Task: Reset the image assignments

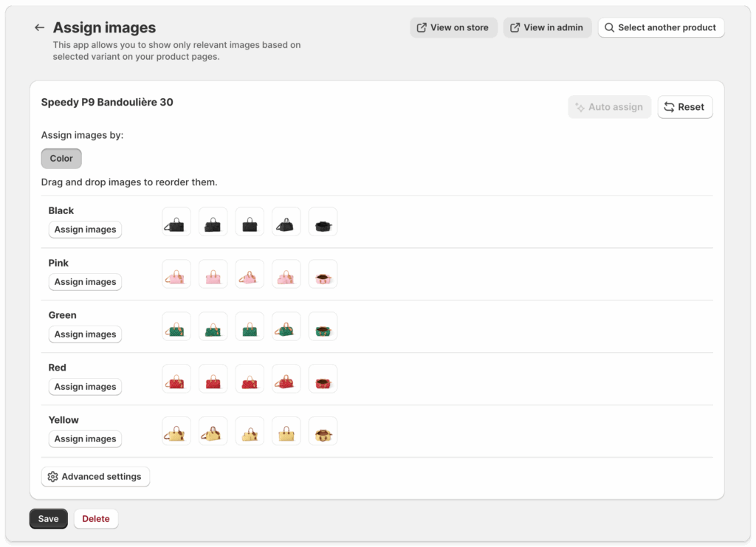Action: tap(684, 107)
